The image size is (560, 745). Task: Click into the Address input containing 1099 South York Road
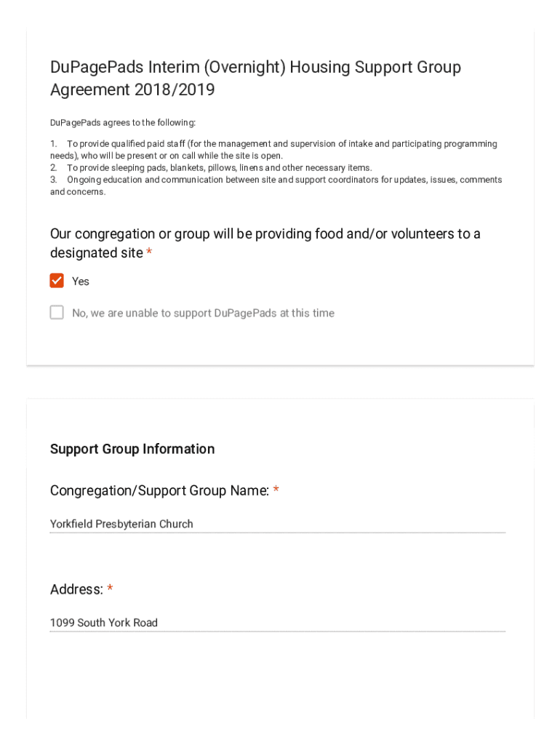(x=277, y=623)
